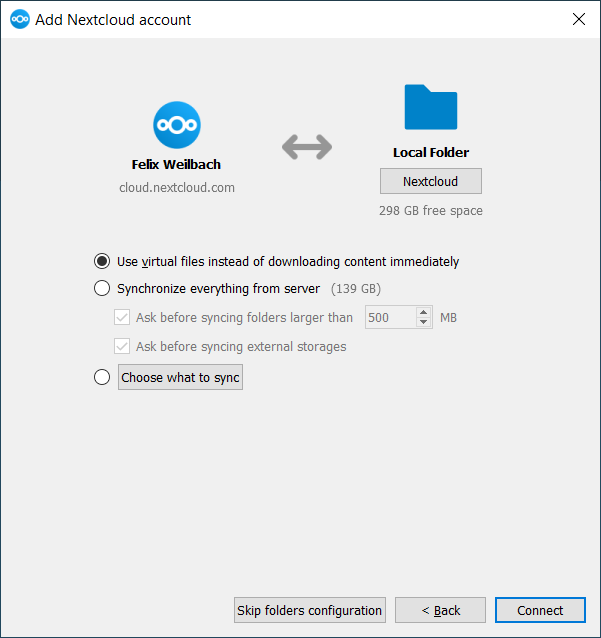
Task: Click the Felix Weilbach account name
Action: [176, 164]
